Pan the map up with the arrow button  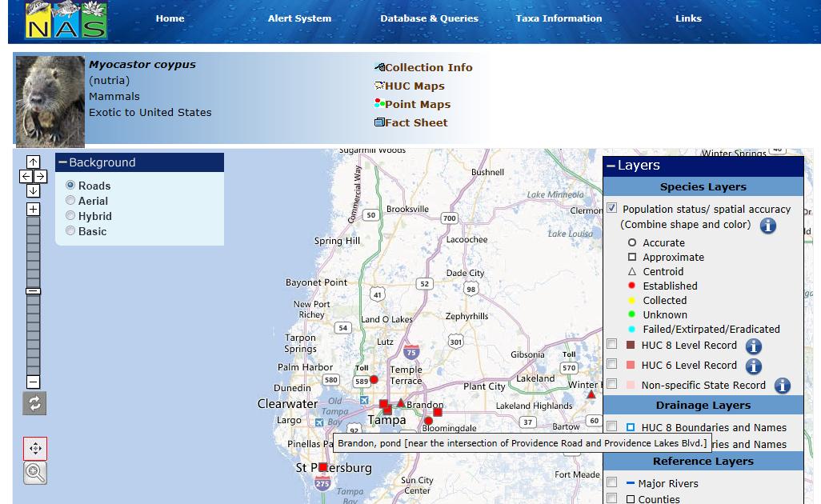(33, 162)
